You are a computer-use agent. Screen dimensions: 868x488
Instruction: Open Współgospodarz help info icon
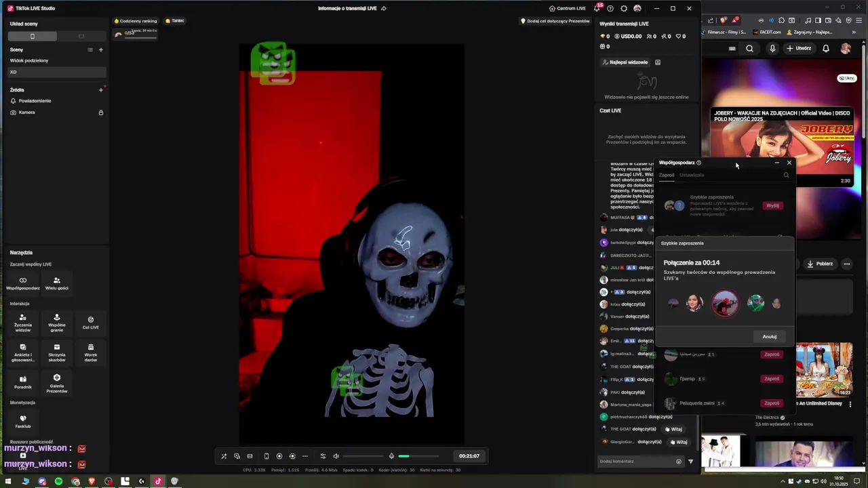(x=698, y=163)
